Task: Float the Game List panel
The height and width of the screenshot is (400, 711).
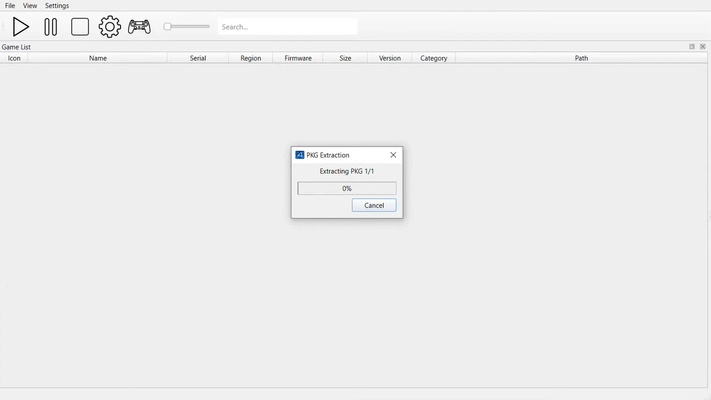Action: pos(692,46)
